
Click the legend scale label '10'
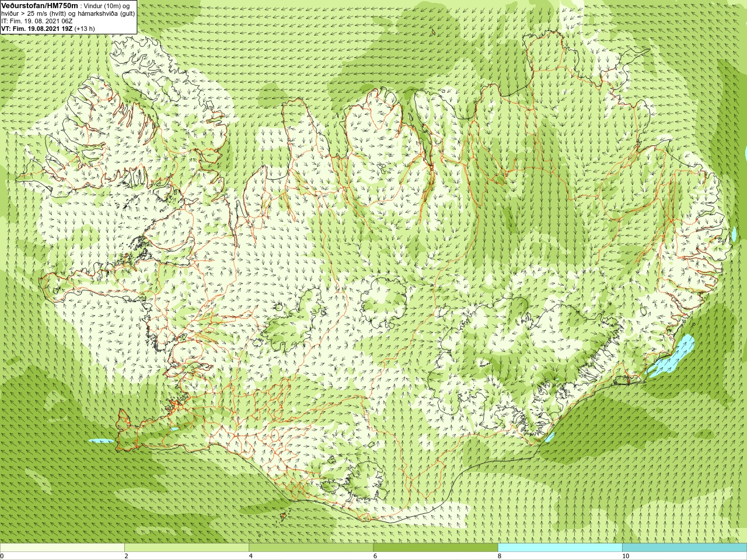(626, 556)
